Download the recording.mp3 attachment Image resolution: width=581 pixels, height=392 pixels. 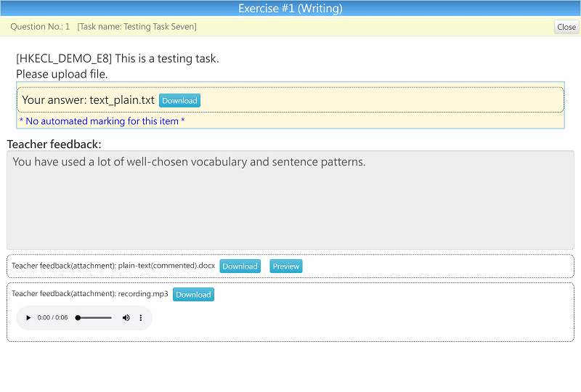tap(193, 295)
